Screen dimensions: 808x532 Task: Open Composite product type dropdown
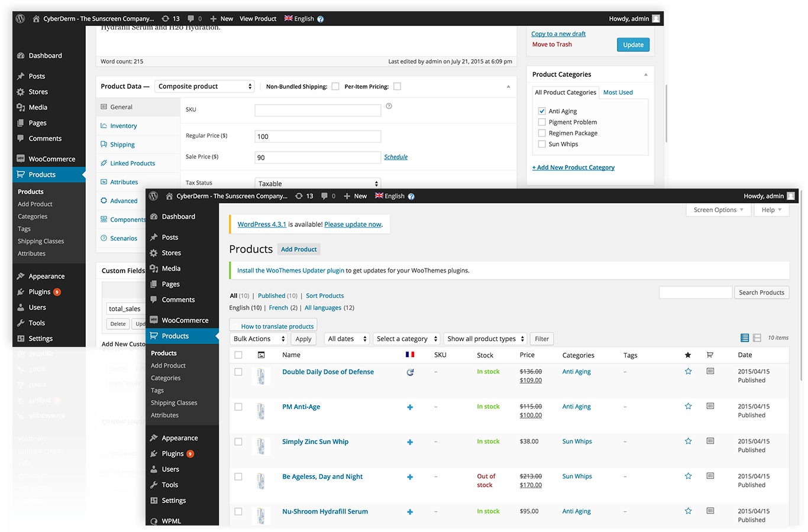coord(205,86)
